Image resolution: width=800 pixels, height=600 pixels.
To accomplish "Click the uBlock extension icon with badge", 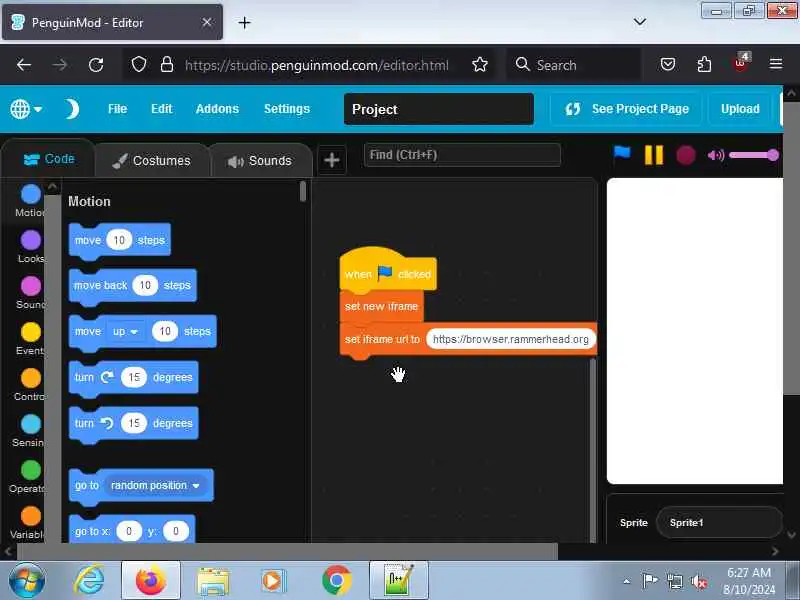I will click(740, 63).
